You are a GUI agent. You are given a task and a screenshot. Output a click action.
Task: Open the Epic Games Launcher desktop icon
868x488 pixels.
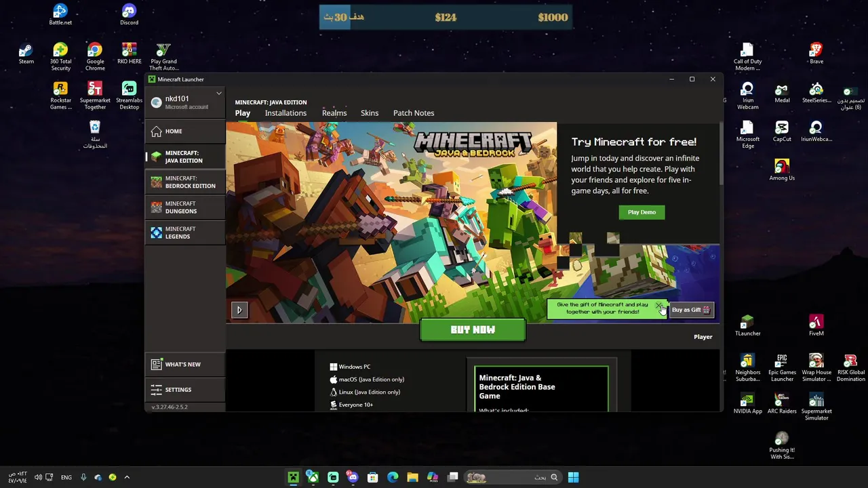coord(782,368)
